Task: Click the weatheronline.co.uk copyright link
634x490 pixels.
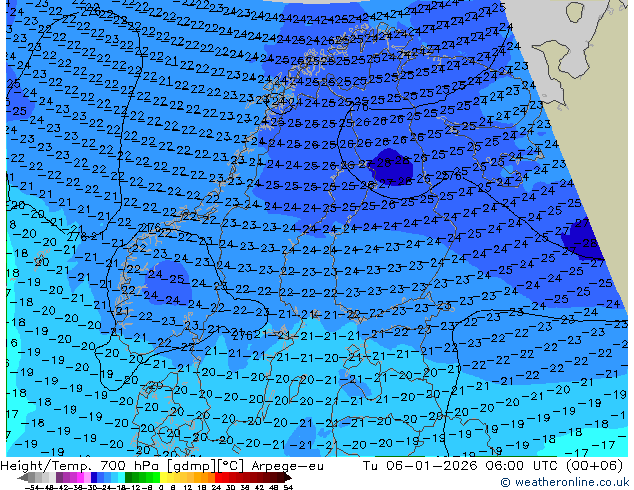Action: coord(565,482)
